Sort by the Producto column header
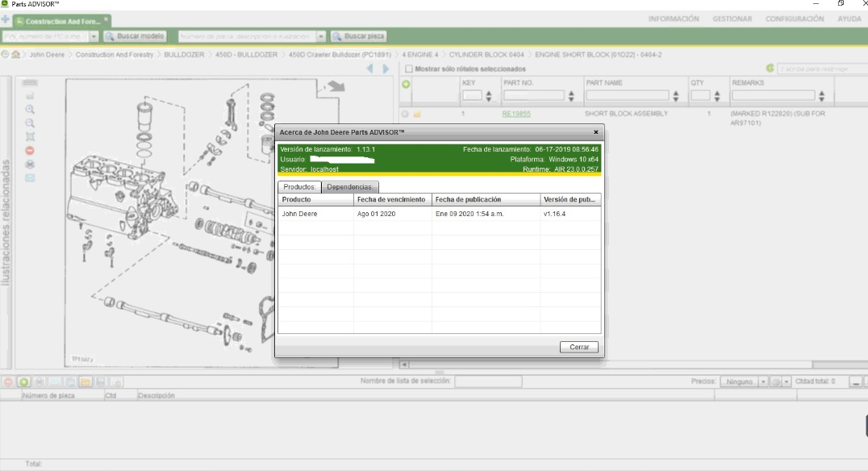Viewport: 868px width, 471px height. [x=315, y=199]
